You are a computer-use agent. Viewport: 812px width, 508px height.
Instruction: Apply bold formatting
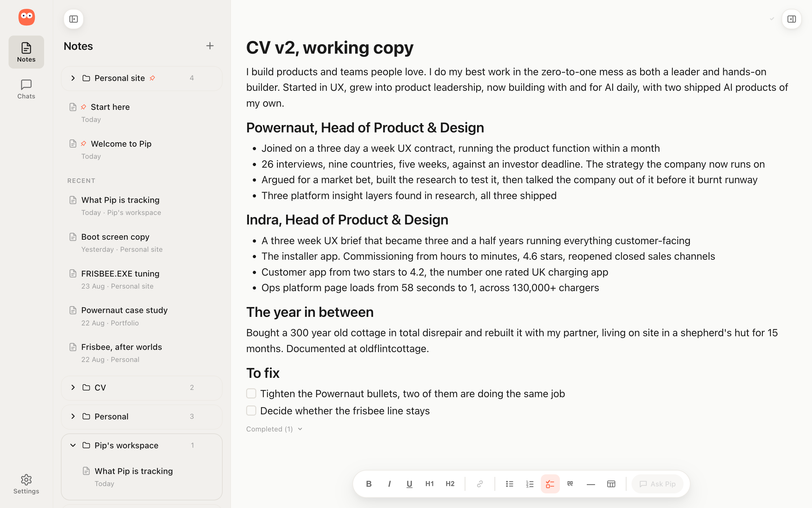pyautogui.click(x=369, y=484)
